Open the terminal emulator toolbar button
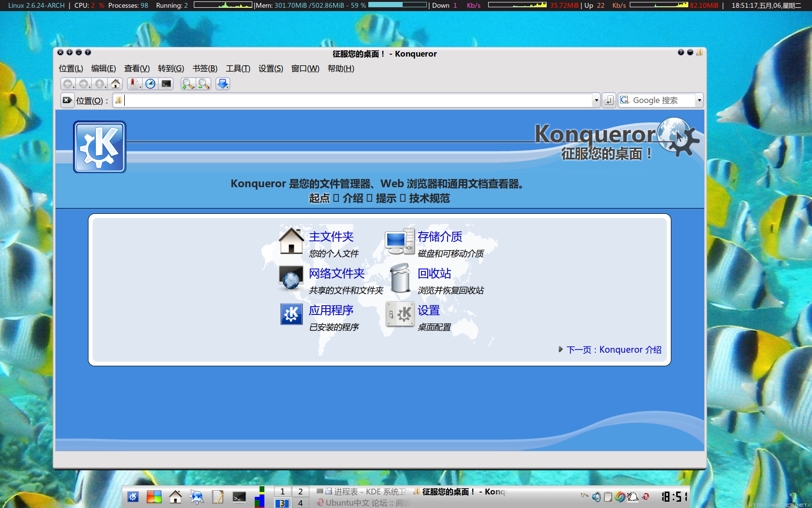 pos(166,84)
